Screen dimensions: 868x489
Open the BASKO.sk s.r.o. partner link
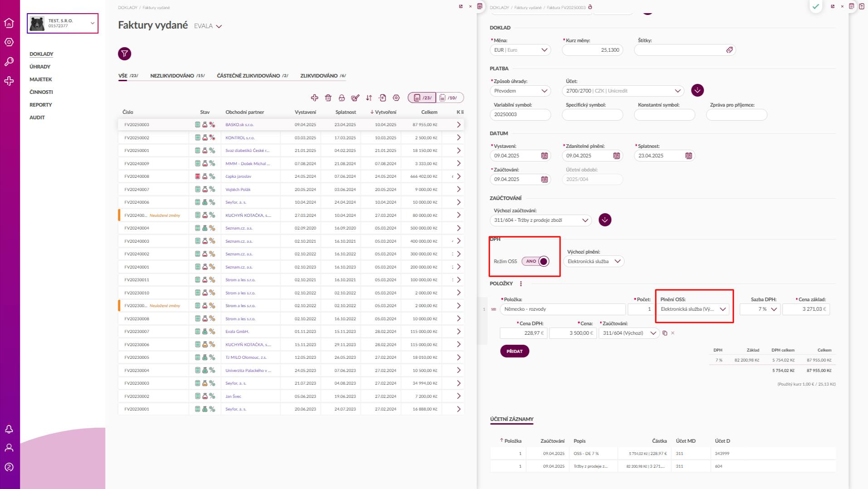[239, 125]
